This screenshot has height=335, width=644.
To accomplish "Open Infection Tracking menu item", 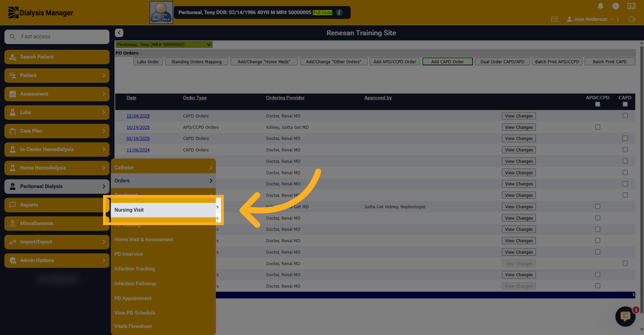I will pos(135,269).
